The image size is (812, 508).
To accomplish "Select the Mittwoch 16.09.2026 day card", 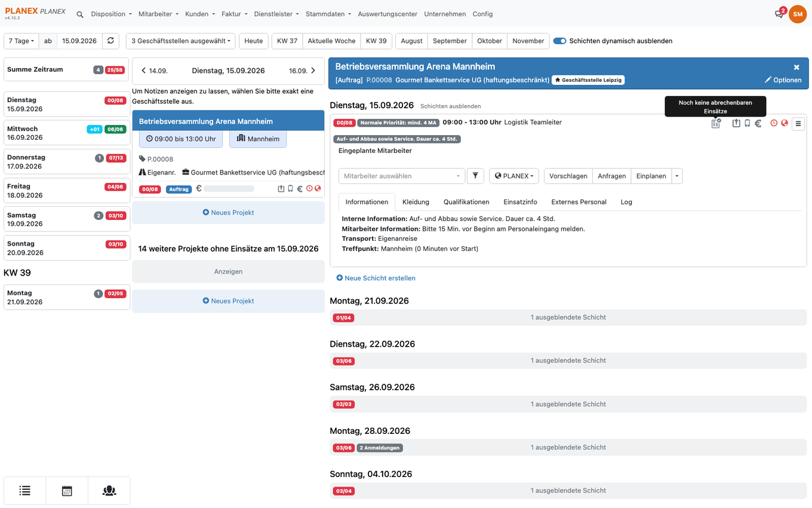I will pos(67,133).
